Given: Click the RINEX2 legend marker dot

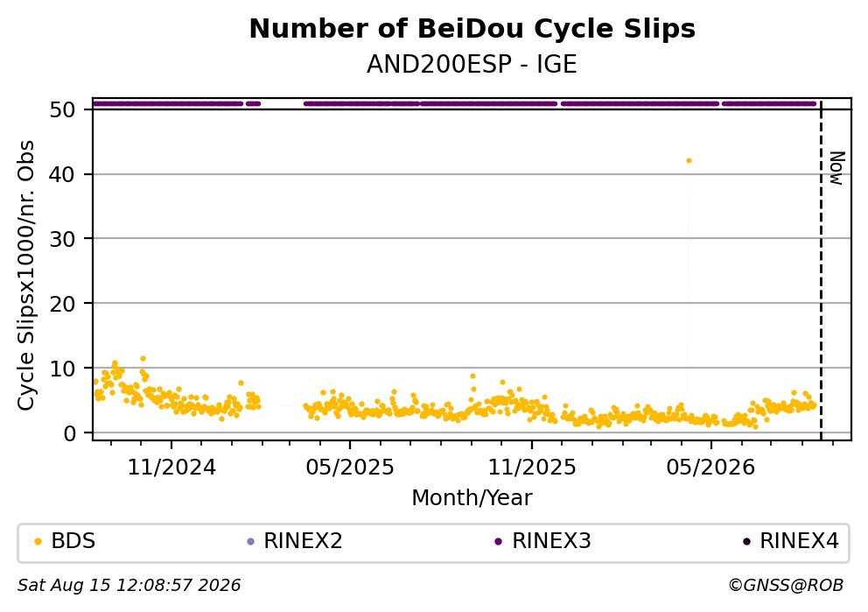Looking at the screenshot, I should coord(250,542).
